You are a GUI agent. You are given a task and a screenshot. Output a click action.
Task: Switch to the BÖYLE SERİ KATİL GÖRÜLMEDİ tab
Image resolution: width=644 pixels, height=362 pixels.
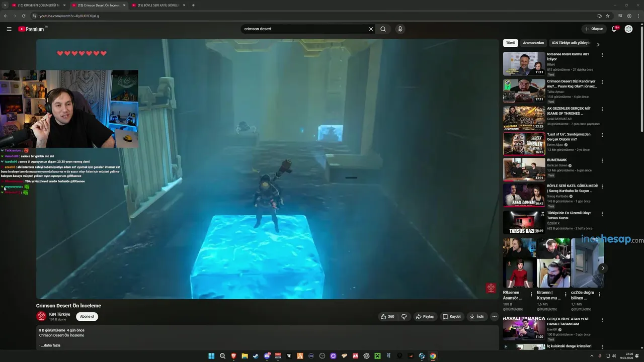click(158, 5)
